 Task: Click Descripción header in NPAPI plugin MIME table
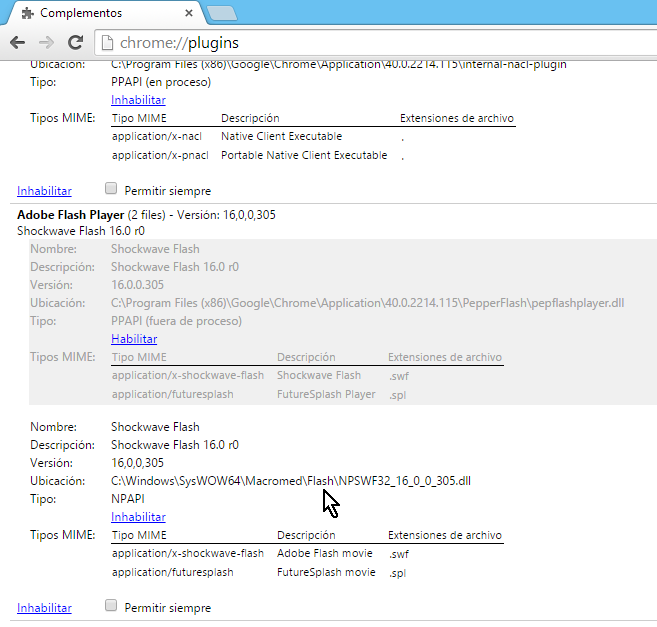pos(306,535)
